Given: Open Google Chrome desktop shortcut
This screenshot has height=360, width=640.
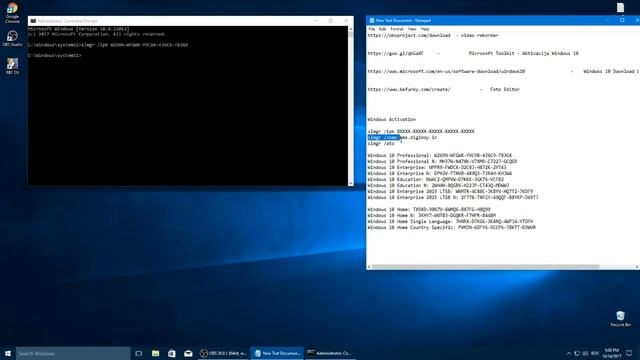Looking at the screenshot, I should [x=12, y=13].
